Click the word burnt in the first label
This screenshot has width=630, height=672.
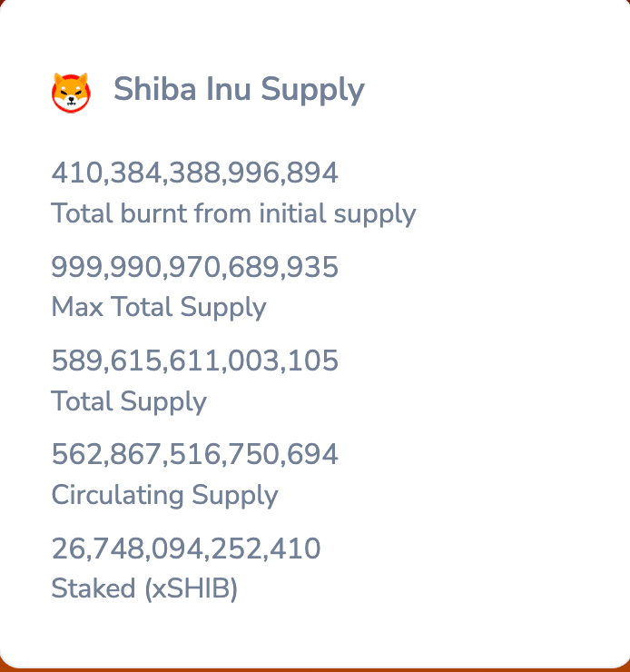tap(153, 213)
